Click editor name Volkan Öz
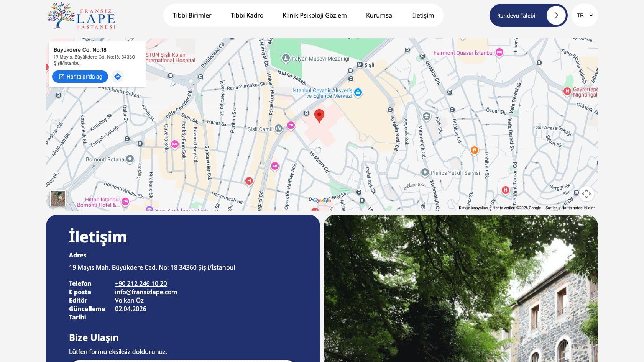 coord(129,300)
